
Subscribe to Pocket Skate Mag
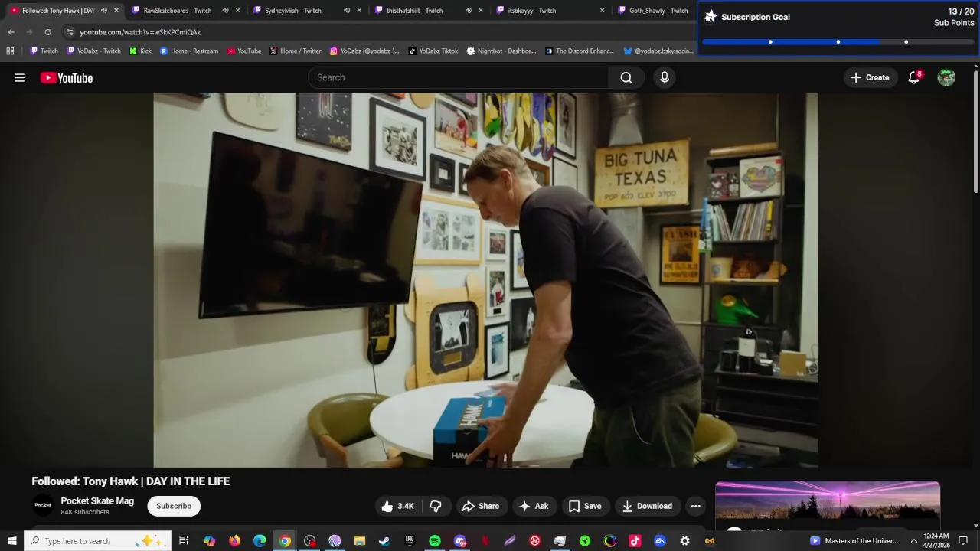click(x=174, y=506)
